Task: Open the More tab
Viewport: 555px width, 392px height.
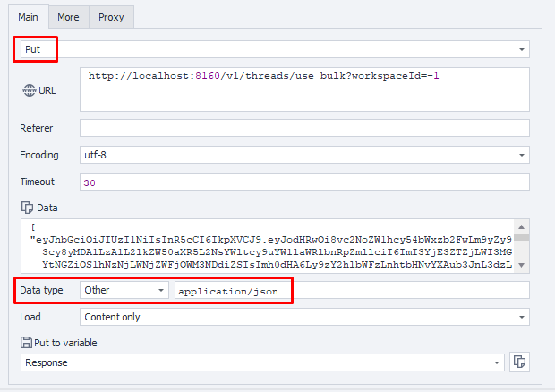Action: coord(68,16)
